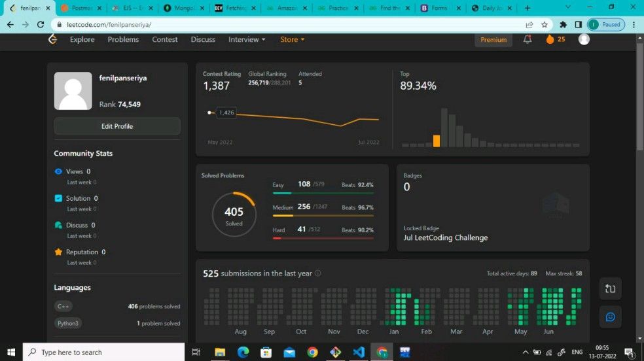Click the Medium problems progress bar
The image size is (644, 361).
point(323,215)
